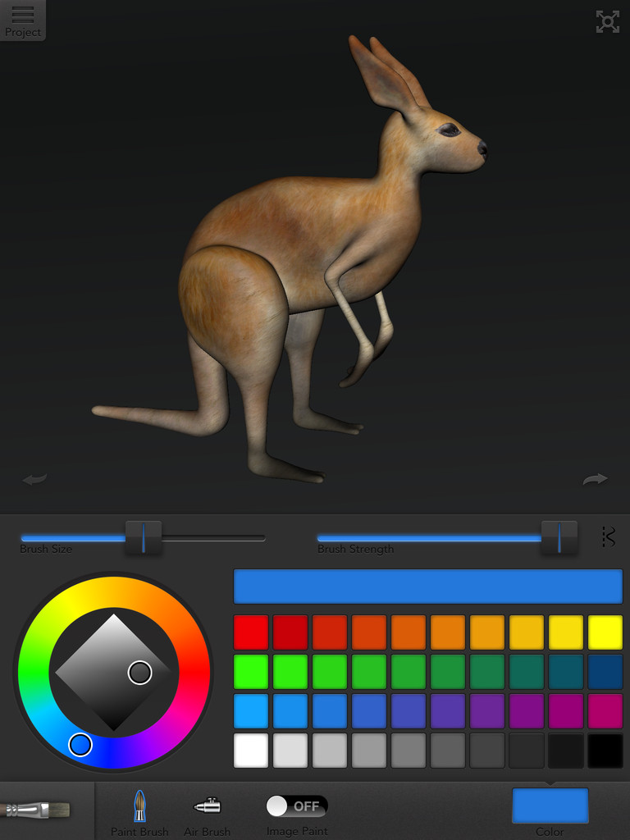Pick the sky blue swatch
Screen dimensions: 630x840
pos(251,711)
